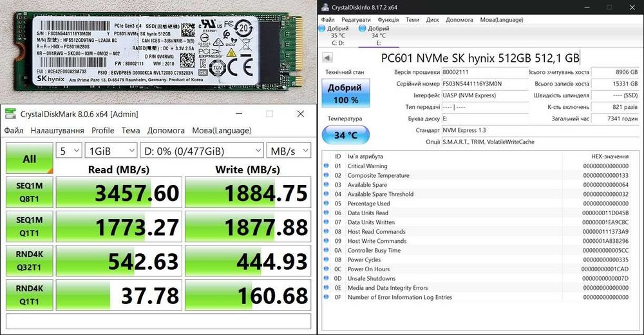This screenshot has width=644, height=335.
Task: Click the previous disk arrow in CrystalDiskInfo
Action: (327, 57)
